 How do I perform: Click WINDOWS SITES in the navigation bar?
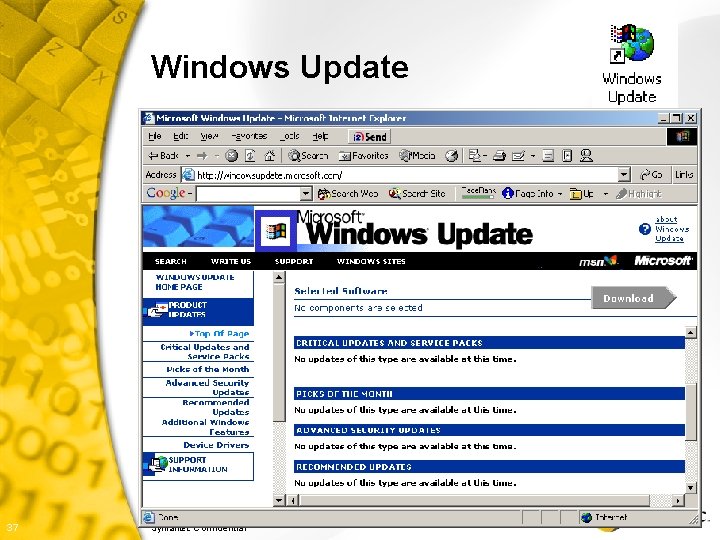pos(371,261)
